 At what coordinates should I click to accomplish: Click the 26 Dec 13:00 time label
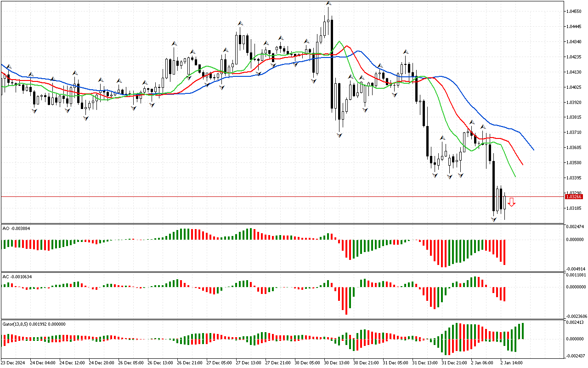pyautogui.click(x=159, y=362)
